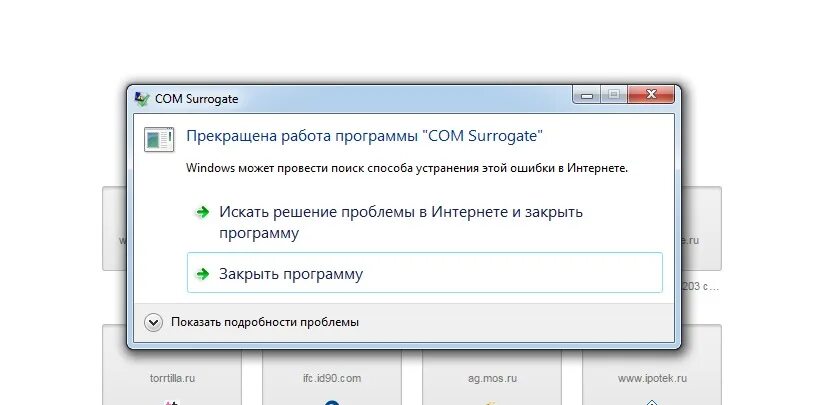Select the 'Закрыть программу' option
The width and height of the screenshot is (815, 405).
424,273
